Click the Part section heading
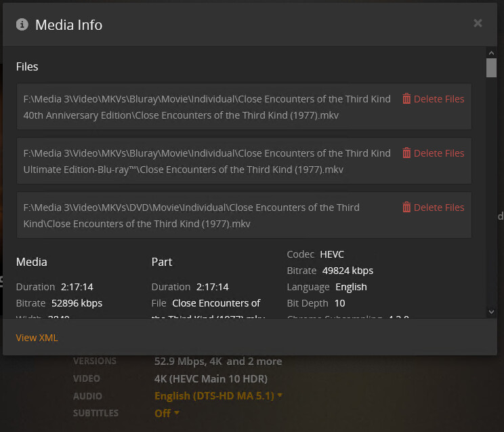Screen dimensions: 504x432 coord(162,262)
